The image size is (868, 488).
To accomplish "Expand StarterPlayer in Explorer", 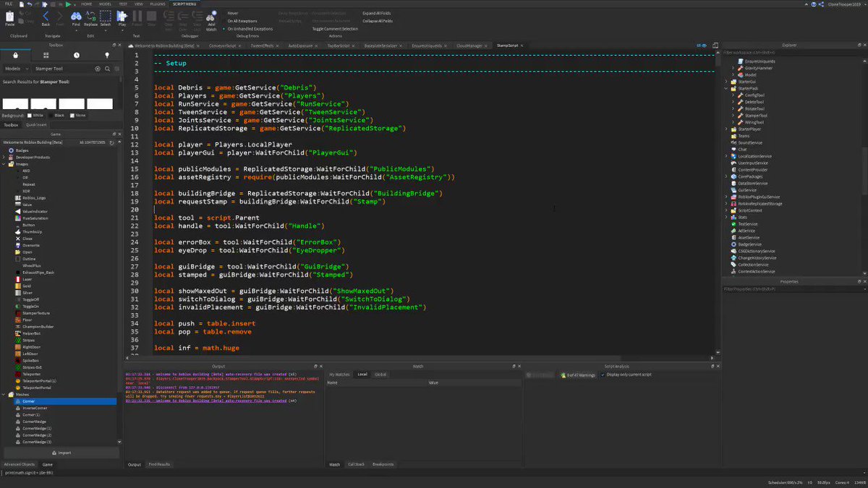I will click(x=726, y=129).
